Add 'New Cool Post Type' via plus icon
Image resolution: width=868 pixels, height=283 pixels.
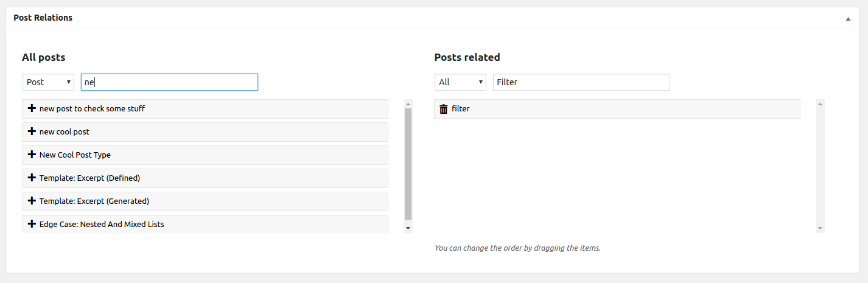(x=32, y=155)
